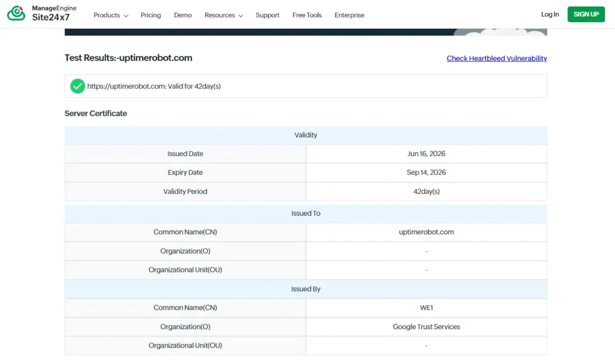
Task: Expand the Products dropdown menu
Action: (111, 15)
